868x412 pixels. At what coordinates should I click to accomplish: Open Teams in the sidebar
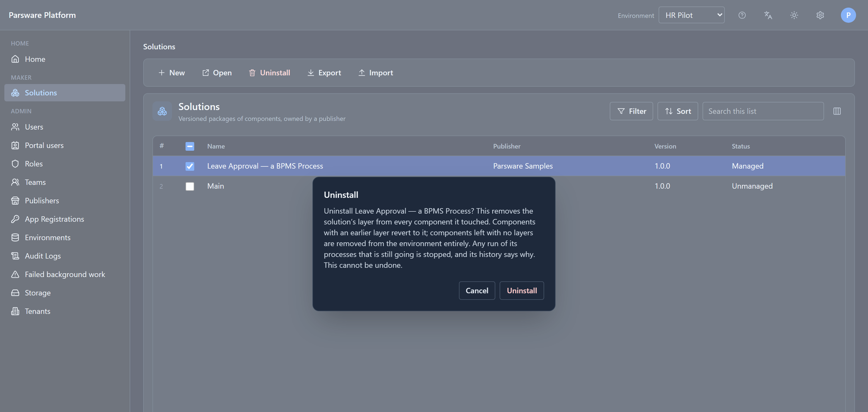tap(65, 182)
